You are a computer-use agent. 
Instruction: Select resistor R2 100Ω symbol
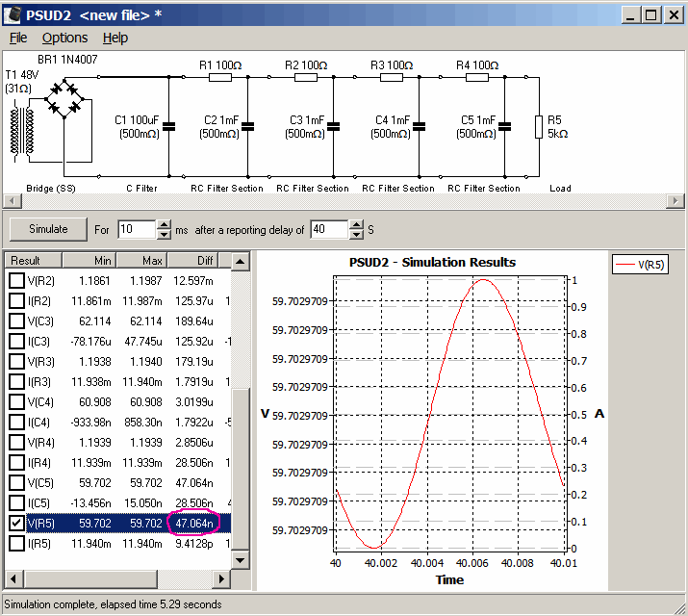click(305, 78)
